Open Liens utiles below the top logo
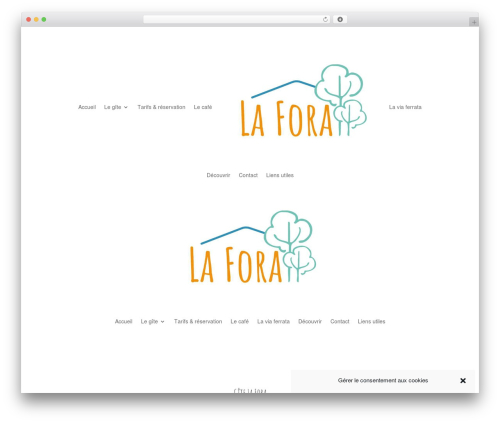The width and height of the screenshot is (500, 423). point(280,175)
